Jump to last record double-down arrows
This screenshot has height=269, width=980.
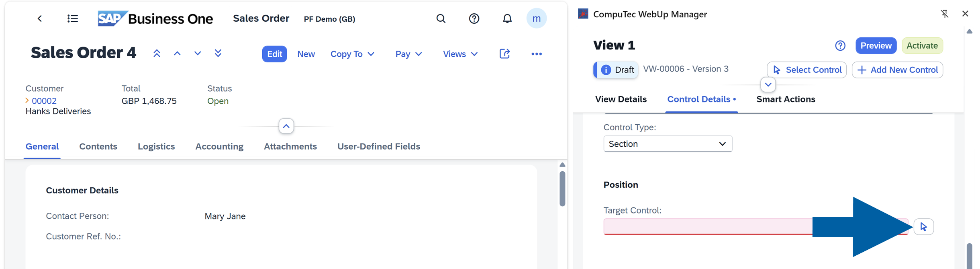point(218,53)
